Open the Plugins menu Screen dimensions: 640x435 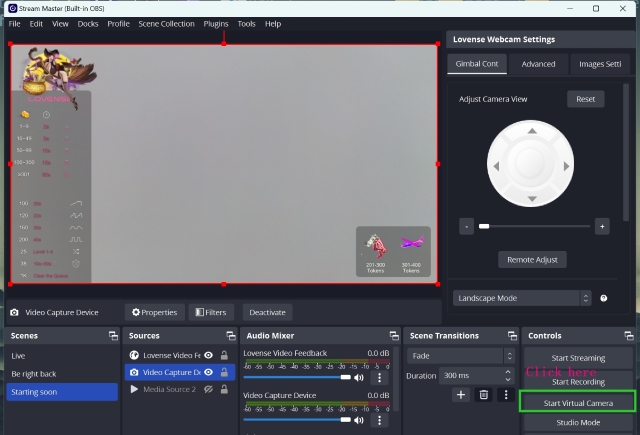(x=215, y=23)
